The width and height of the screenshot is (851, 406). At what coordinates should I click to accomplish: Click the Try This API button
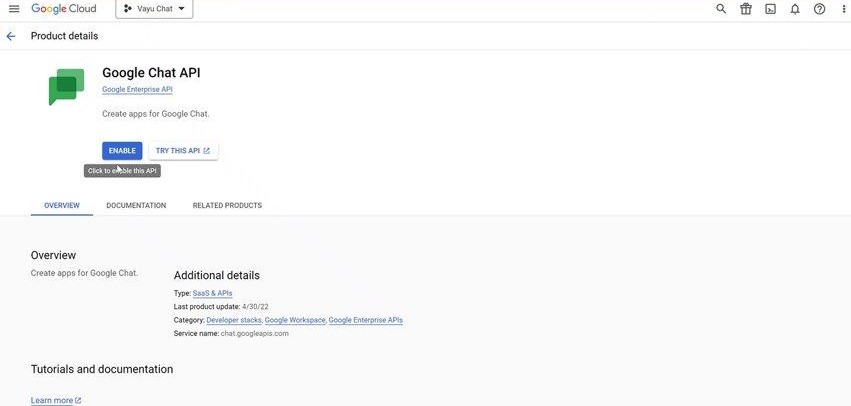pyautogui.click(x=183, y=151)
